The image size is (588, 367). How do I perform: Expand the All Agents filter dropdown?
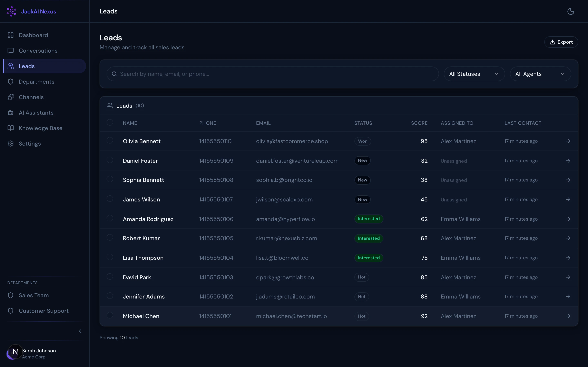pyautogui.click(x=540, y=74)
